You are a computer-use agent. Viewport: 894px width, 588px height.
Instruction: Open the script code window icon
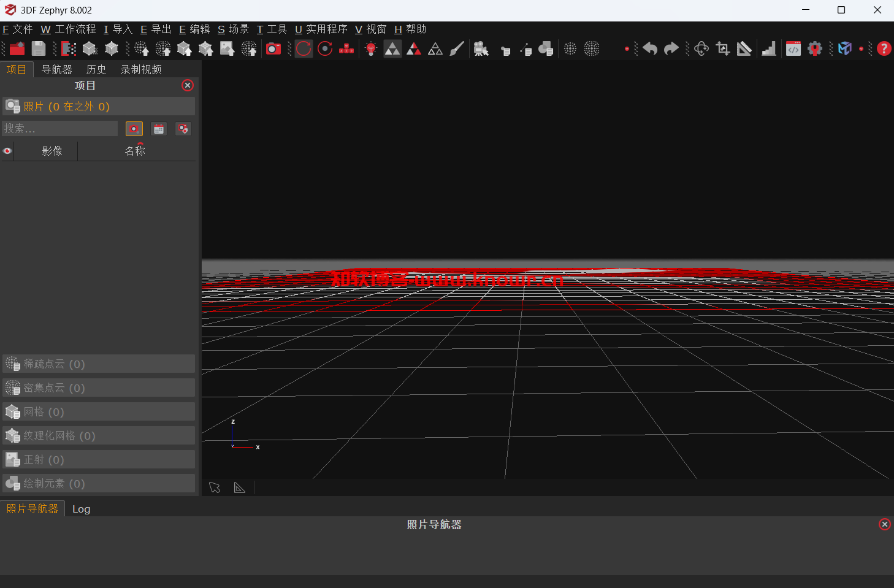[x=793, y=49]
